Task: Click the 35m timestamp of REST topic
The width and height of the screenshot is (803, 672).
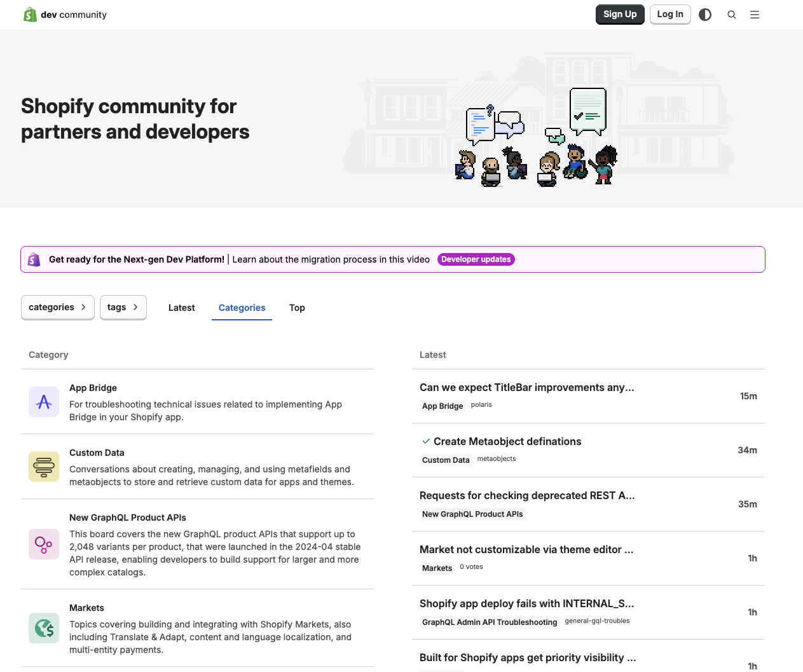Action: pos(748,504)
